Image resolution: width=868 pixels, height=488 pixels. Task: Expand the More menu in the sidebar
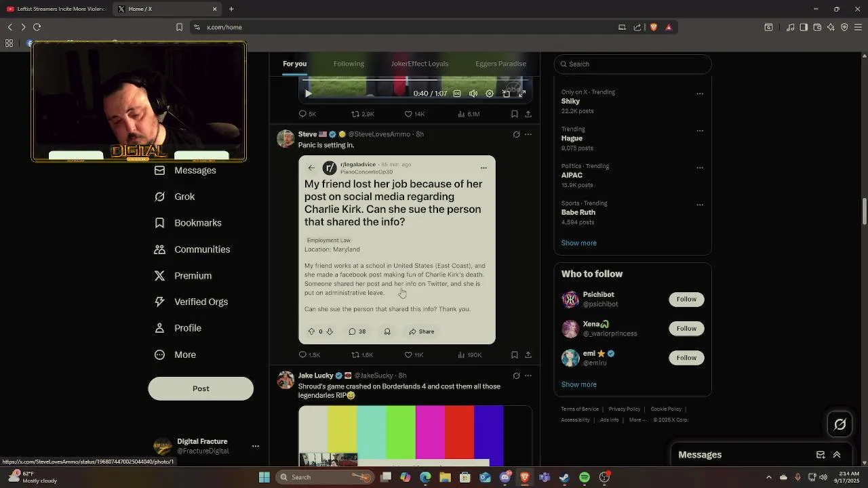pyautogui.click(x=176, y=354)
